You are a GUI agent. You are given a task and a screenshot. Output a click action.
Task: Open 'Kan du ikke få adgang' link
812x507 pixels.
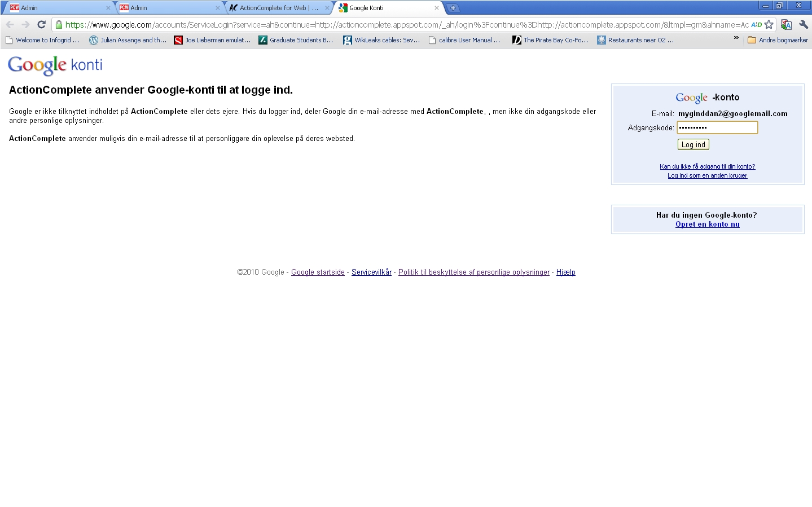(707, 166)
